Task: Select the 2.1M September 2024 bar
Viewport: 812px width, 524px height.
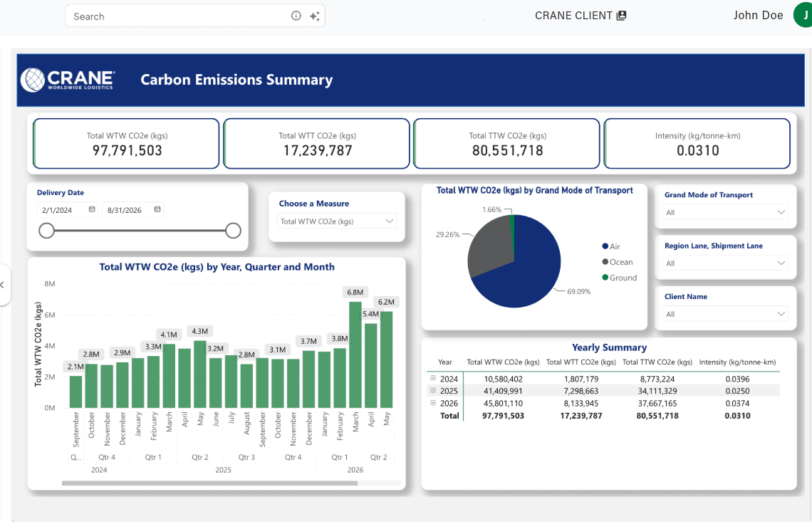Action: click(x=76, y=392)
